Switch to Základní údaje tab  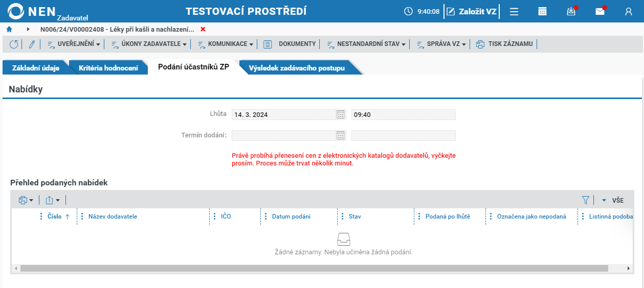click(36, 67)
